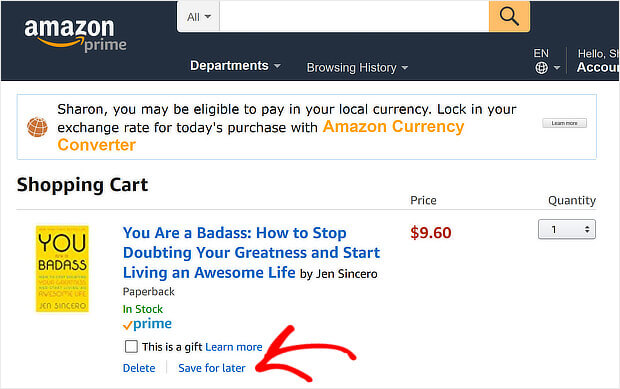Screen dimensions: 620x389
Task: Check the This is a gift box
Action: click(x=131, y=346)
